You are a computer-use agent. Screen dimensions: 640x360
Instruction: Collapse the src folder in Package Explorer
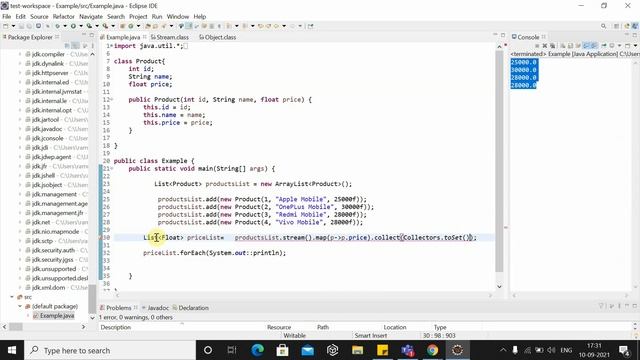12,297
